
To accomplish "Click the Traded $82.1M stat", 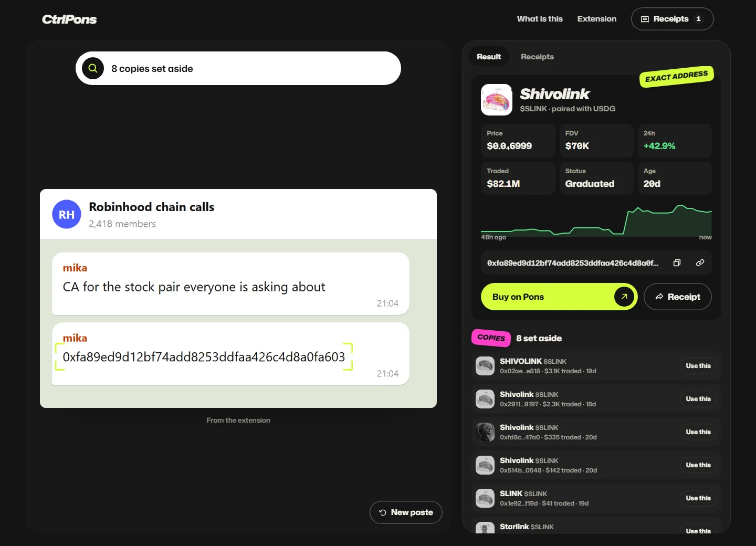I will pyautogui.click(x=518, y=178).
